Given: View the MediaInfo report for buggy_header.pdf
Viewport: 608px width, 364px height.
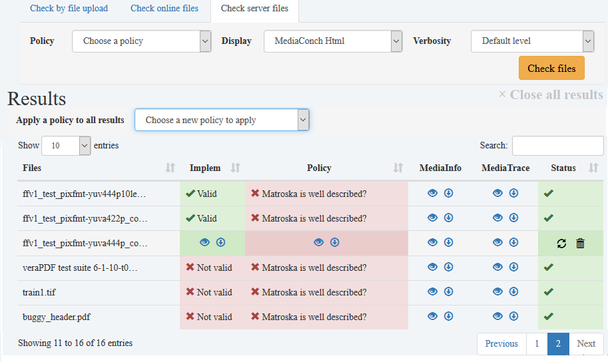Looking at the screenshot, I should coord(432,317).
